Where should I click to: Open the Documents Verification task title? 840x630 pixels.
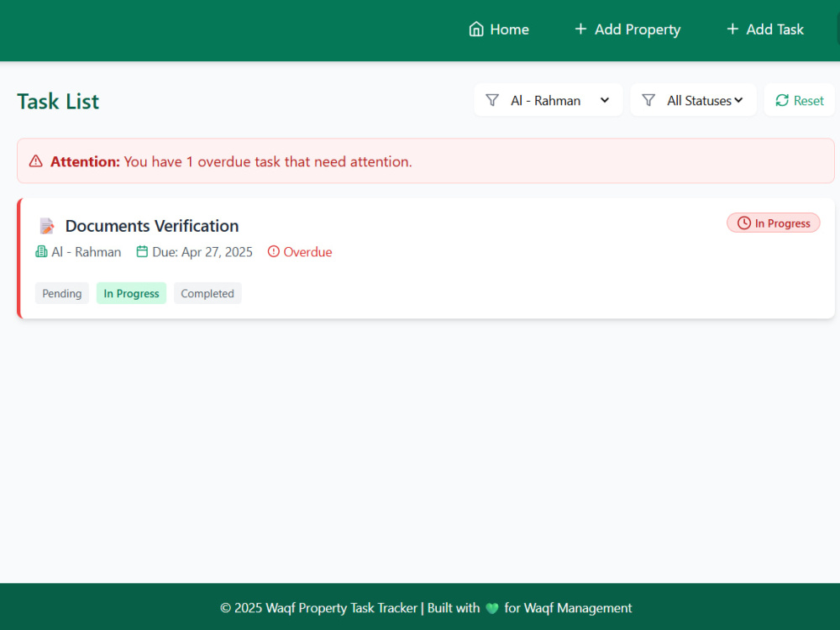152,226
